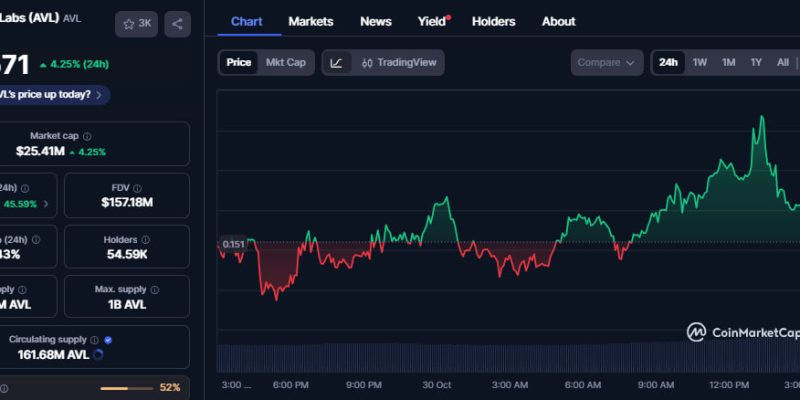The image size is (800, 400).
Task: Click the 52% progress bar
Action: tap(127, 387)
